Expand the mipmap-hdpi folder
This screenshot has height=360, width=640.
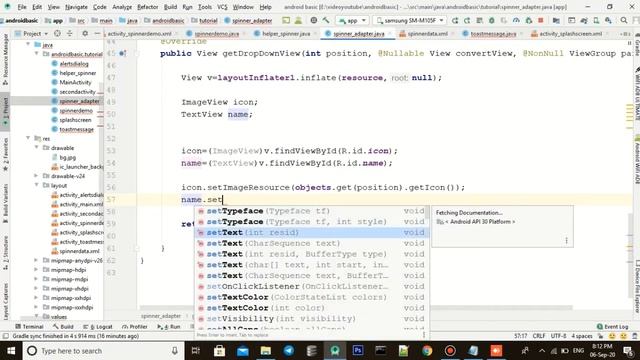pos(37,269)
